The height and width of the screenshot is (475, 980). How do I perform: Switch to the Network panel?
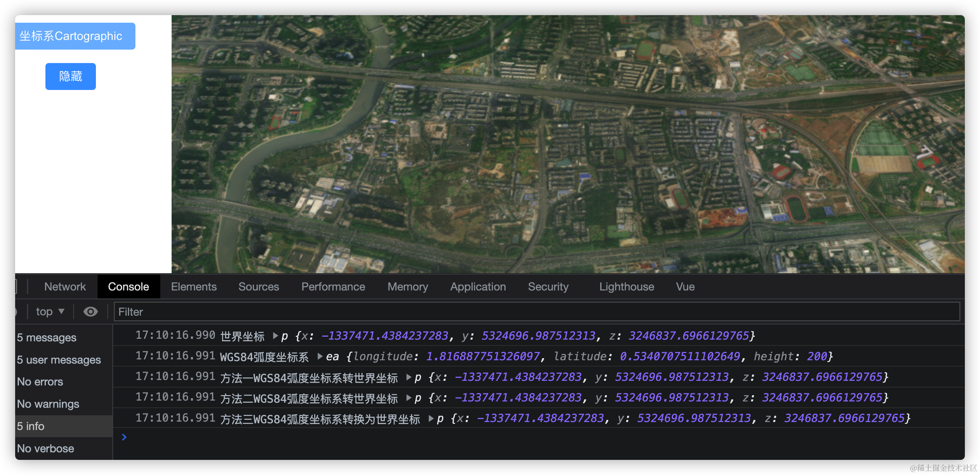tap(65, 286)
